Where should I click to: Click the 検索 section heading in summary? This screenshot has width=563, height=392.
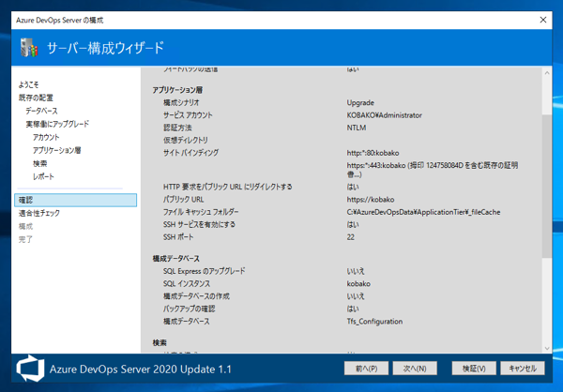[x=160, y=343]
